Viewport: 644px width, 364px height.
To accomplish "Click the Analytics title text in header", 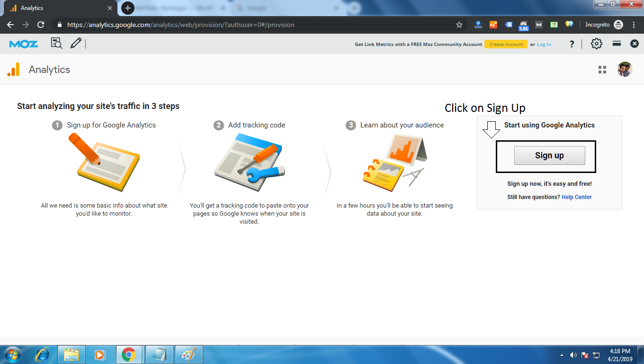I will point(49,70).
